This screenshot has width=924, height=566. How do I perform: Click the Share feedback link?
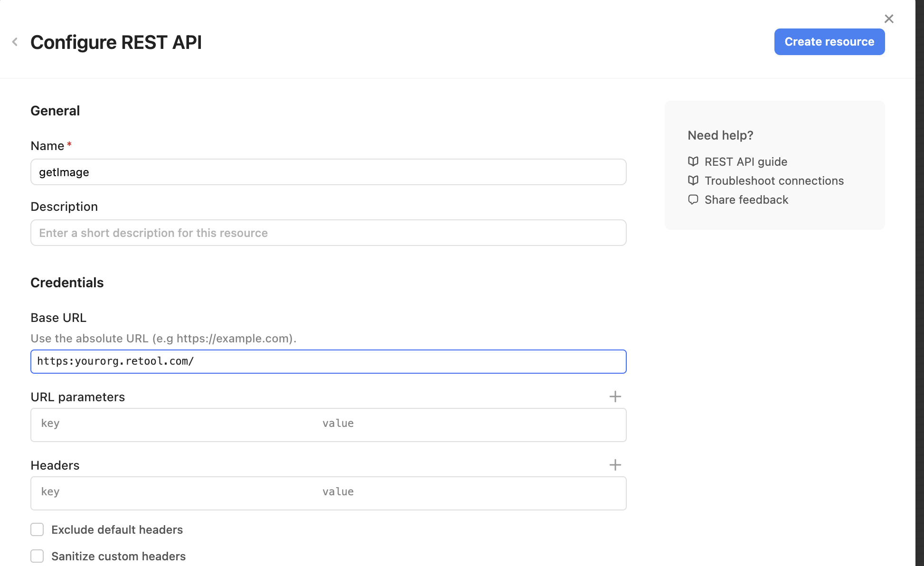tap(746, 200)
